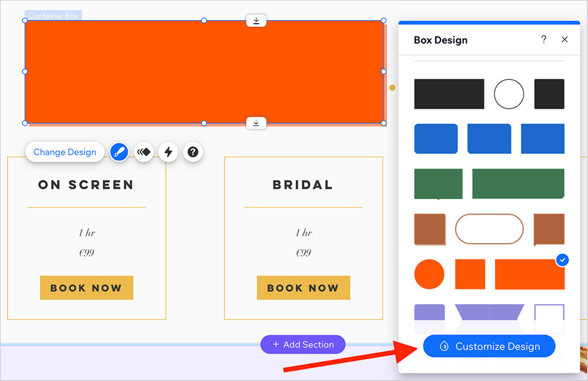Open Box Design panel help
Viewport: 588px width, 381px height.
544,40
